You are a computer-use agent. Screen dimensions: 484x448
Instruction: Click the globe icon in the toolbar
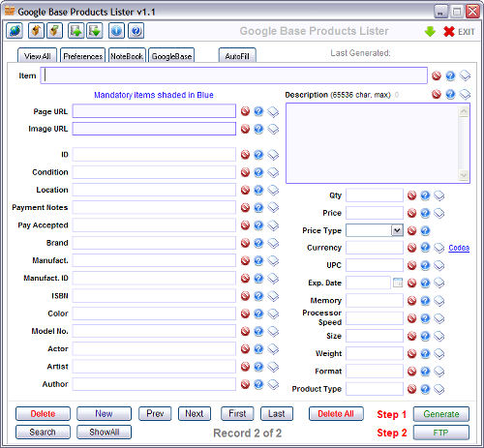[15, 31]
